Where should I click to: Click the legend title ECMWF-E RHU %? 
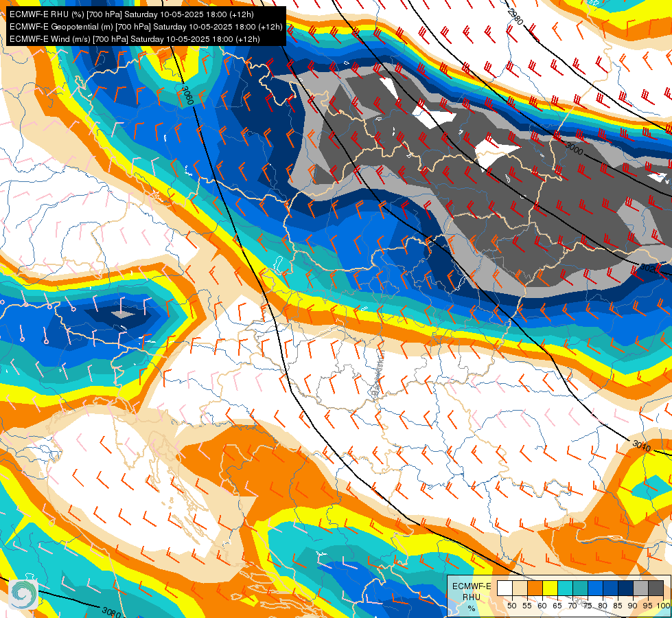[472, 597]
